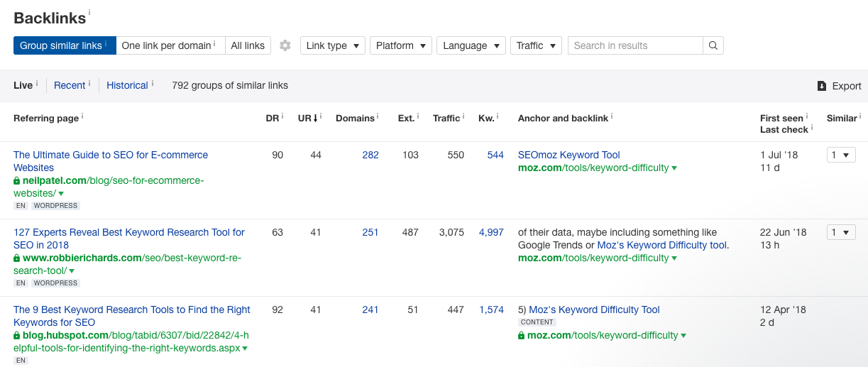This screenshot has height=367, width=868.
Task: Open the Historical tab
Action: coord(127,85)
